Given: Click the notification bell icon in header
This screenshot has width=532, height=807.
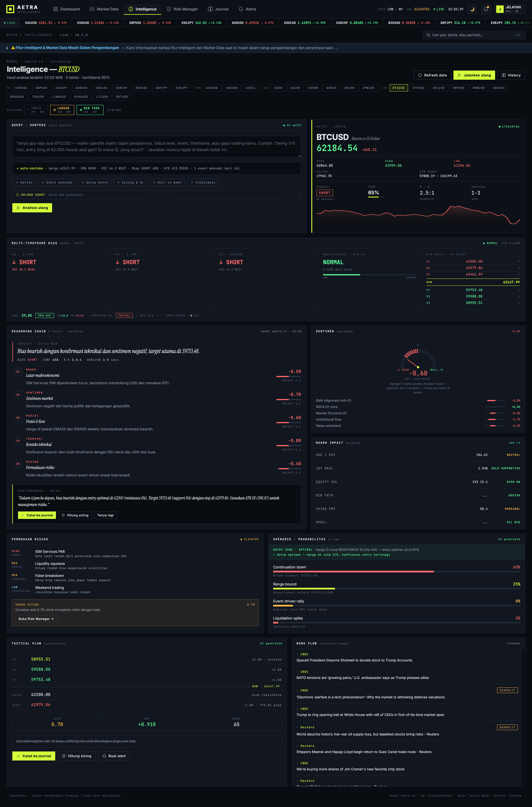Looking at the screenshot, I should pyautogui.click(x=486, y=9).
